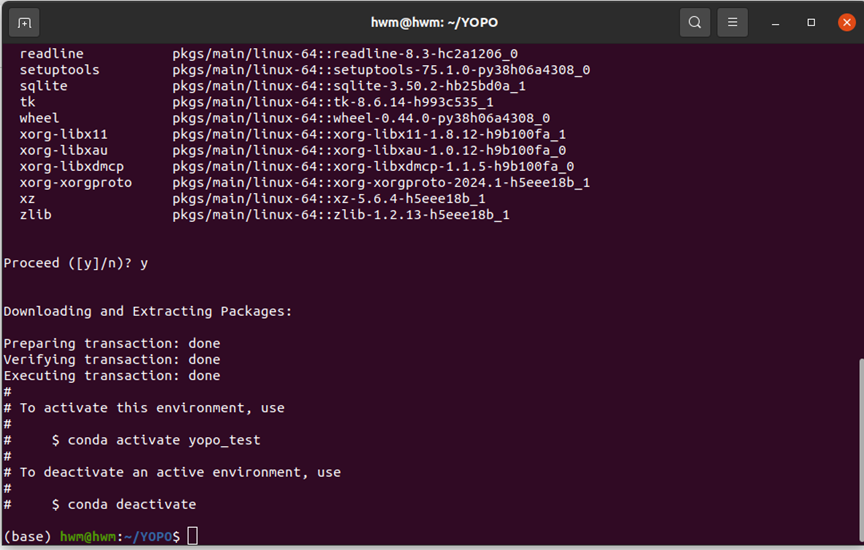This screenshot has width=864, height=550.
Task: Open the hamburger menu
Action: tap(732, 23)
